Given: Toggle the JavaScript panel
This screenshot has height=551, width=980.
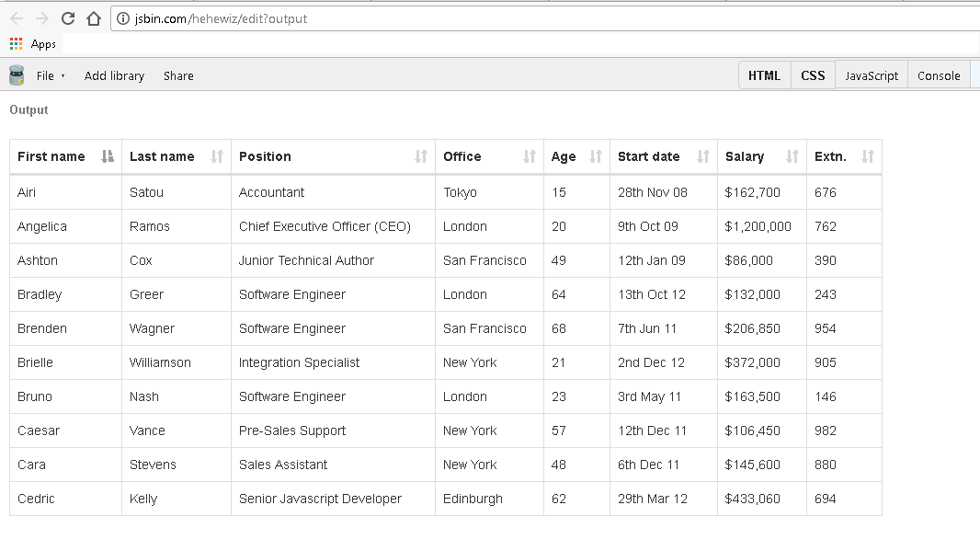Looking at the screenshot, I should click(872, 75).
